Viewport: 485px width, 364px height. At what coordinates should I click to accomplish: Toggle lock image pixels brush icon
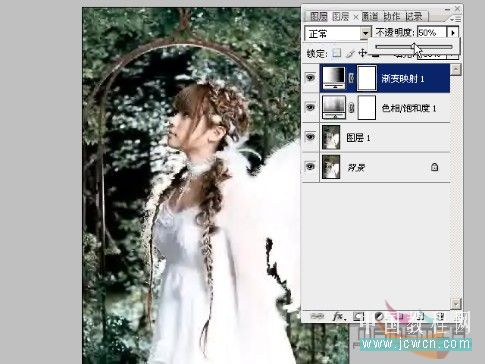tap(349, 53)
